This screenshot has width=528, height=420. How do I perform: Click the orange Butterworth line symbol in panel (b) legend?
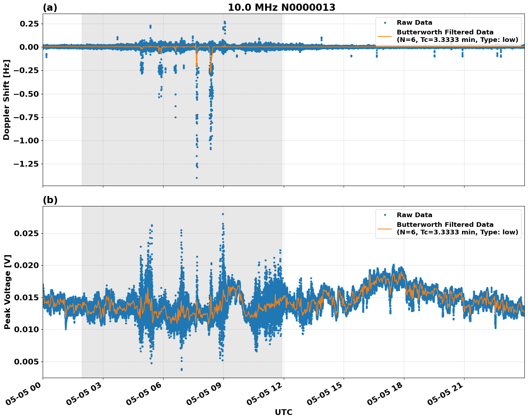tap(385, 229)
